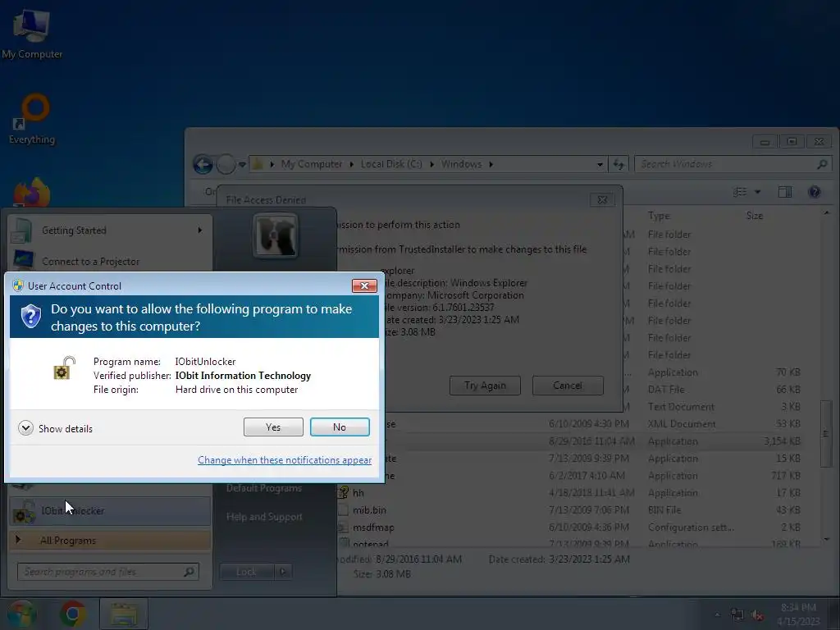Image resolution: width=840 pixels, height=630 pixels.
Task: Click Try Again in File Access Denied
Action: pyautogui.click(x=485, y=386)
